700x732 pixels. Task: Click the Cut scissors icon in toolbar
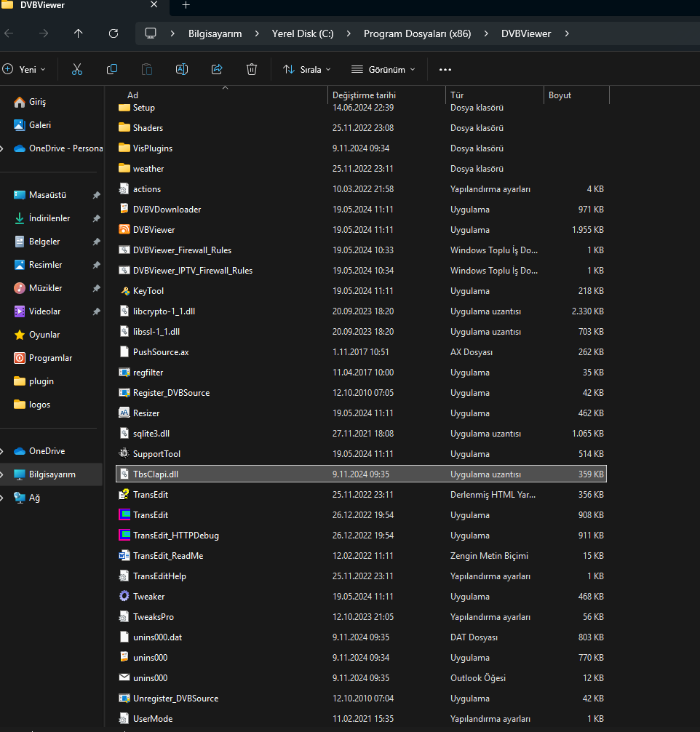tap(77, 69)
